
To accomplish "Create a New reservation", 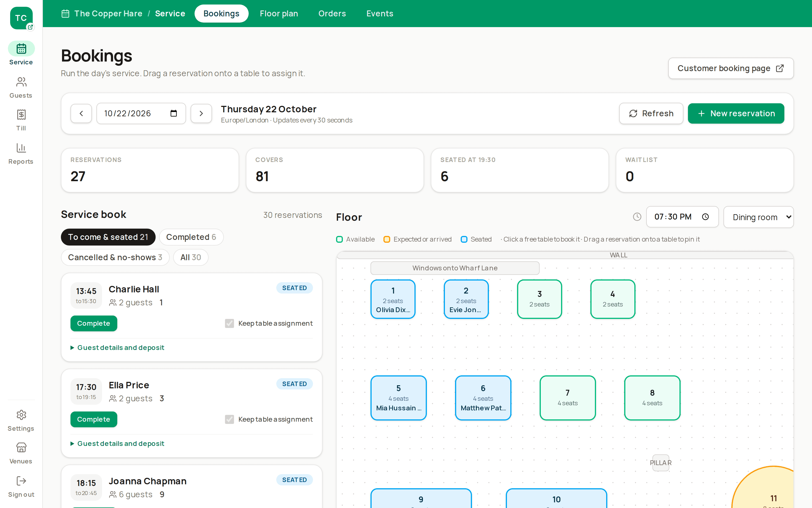I will (736, 113).
